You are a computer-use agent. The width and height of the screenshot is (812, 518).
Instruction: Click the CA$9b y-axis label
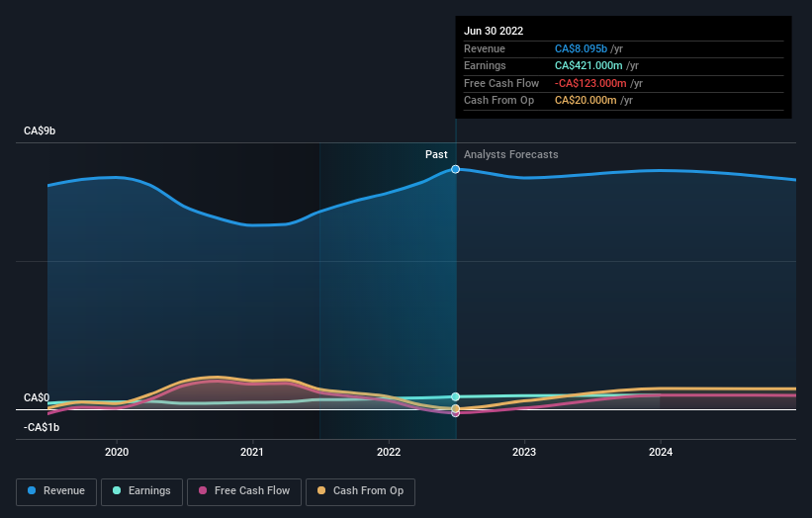40,130
